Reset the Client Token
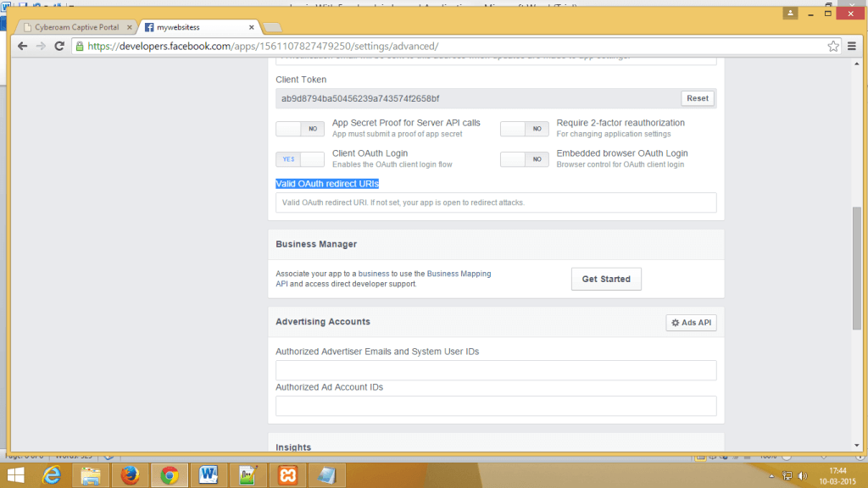Image resolution: width=868 pixels, height=488 pixels. pos(697,98)
